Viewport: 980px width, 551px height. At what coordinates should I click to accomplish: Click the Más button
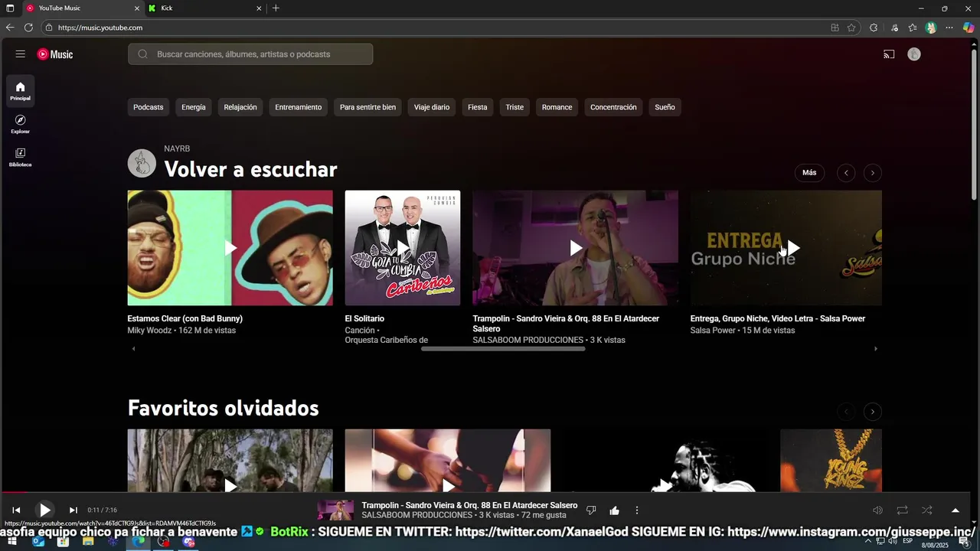[x=809, y=173]
